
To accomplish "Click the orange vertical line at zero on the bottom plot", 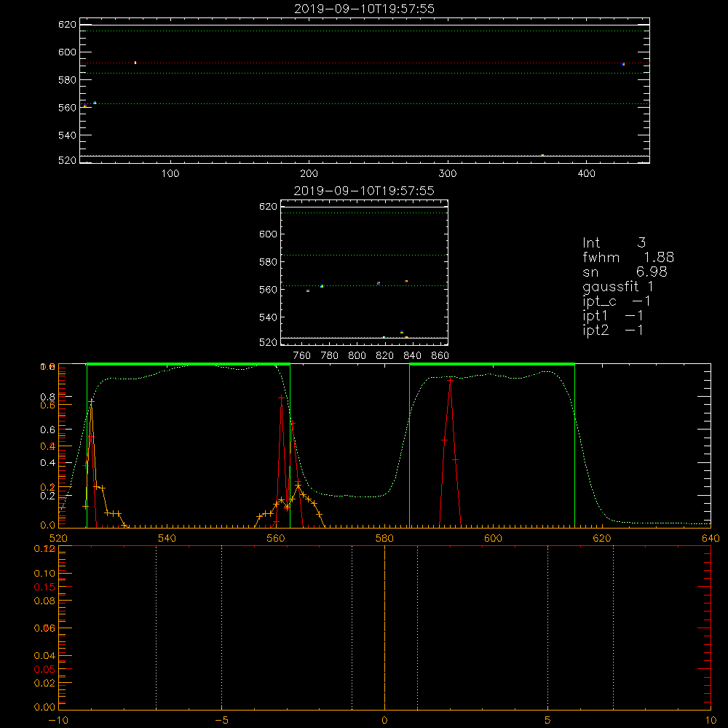I will pos(385,628).
